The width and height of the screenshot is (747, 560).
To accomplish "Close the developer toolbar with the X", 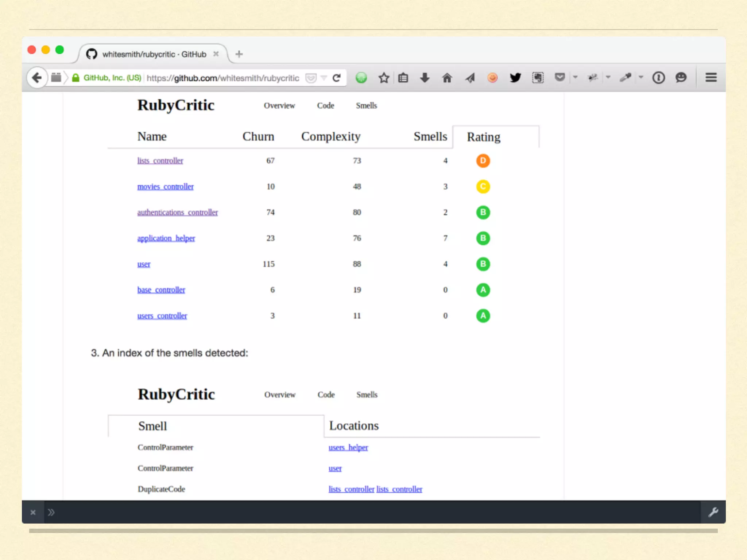I will (x=33, y=513).
